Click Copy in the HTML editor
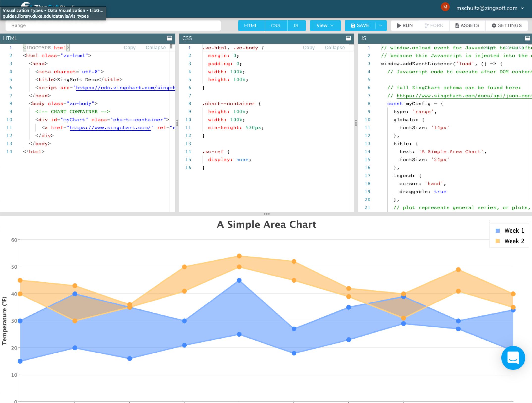Image resolution: width=532 pixels, height=403 pixels. tap(130, 48)
